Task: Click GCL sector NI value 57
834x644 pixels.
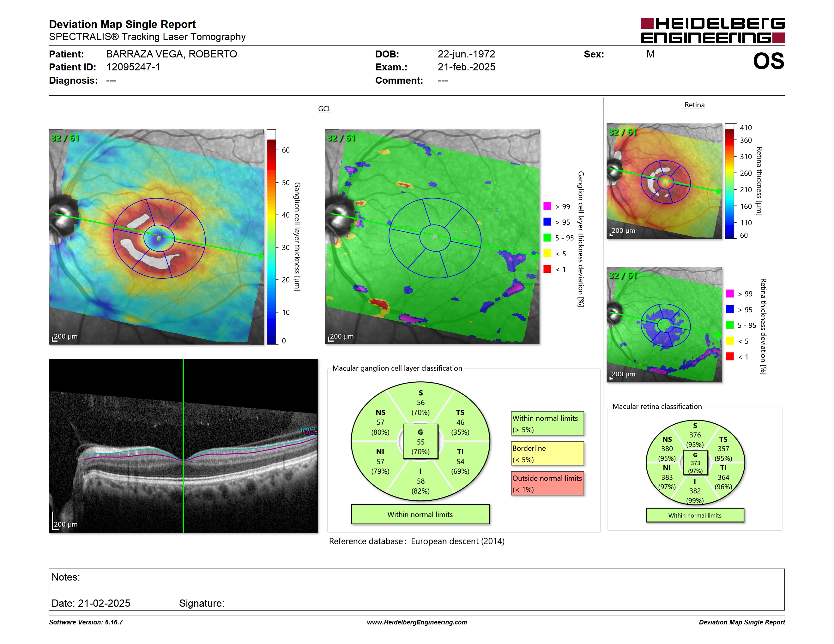Action: coord(380,462)
